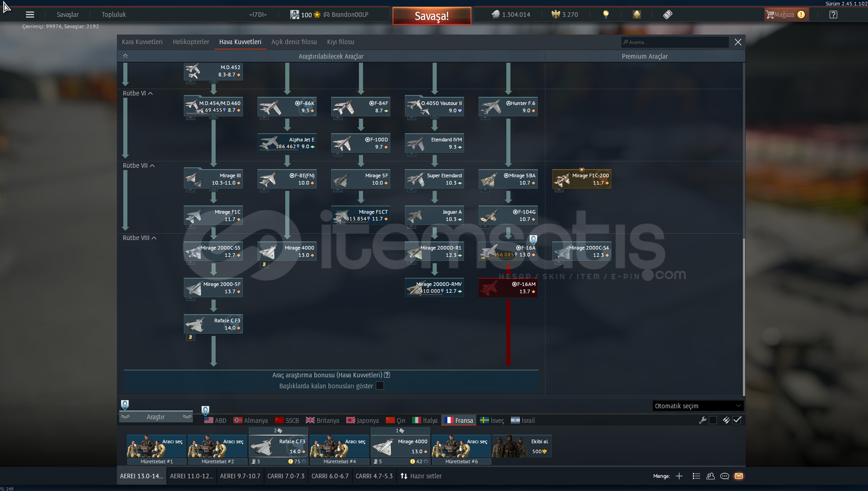Viewport: 868px width, 491px height.
Task: Open the Otomatik seçim dropdown
Action: [698, 406]
